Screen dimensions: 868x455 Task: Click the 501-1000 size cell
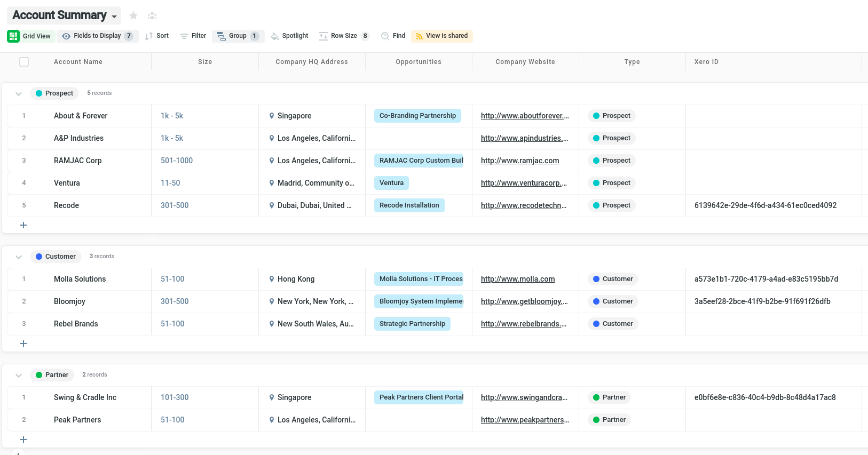205,161
